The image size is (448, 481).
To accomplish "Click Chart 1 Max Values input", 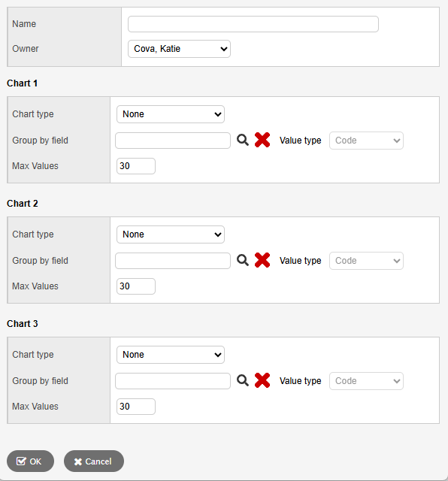I will tap(136, 166).
